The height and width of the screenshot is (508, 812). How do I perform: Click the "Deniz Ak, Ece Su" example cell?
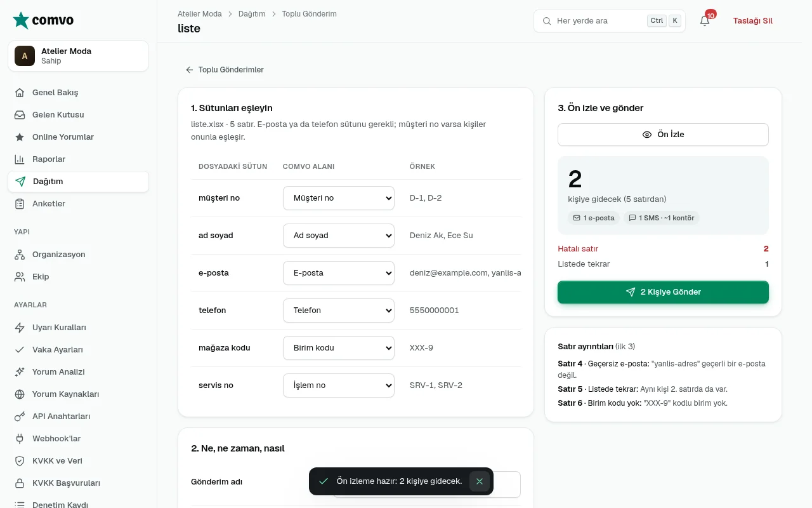click(442, 236)
